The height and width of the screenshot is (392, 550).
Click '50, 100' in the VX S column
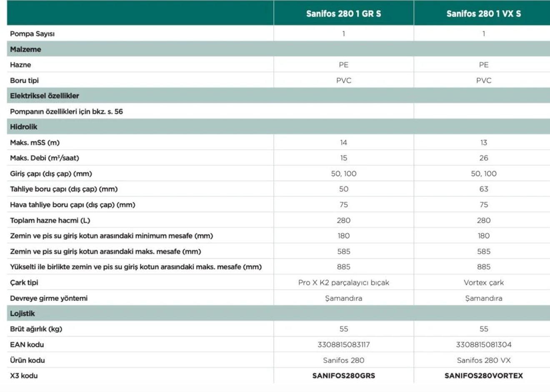coord(483,174)
